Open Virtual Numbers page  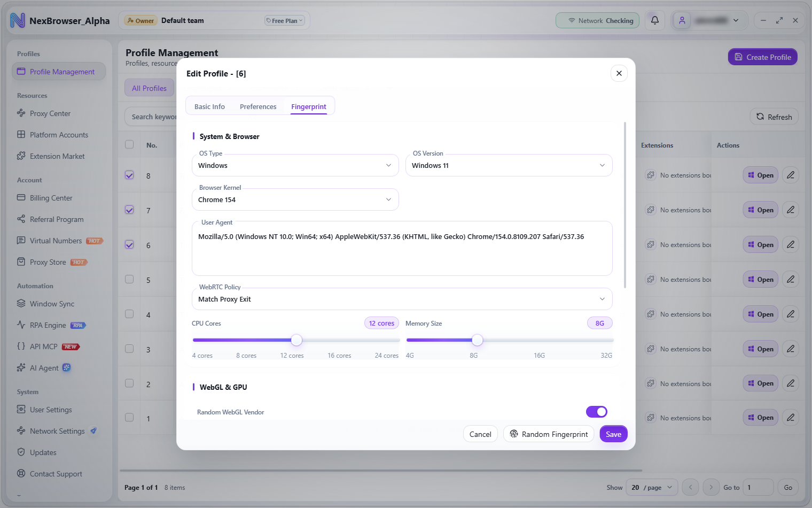click(56, 241)
